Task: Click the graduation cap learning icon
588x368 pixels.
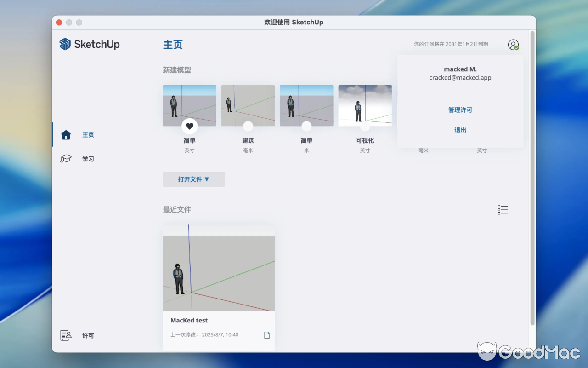Action: (66, 159)
